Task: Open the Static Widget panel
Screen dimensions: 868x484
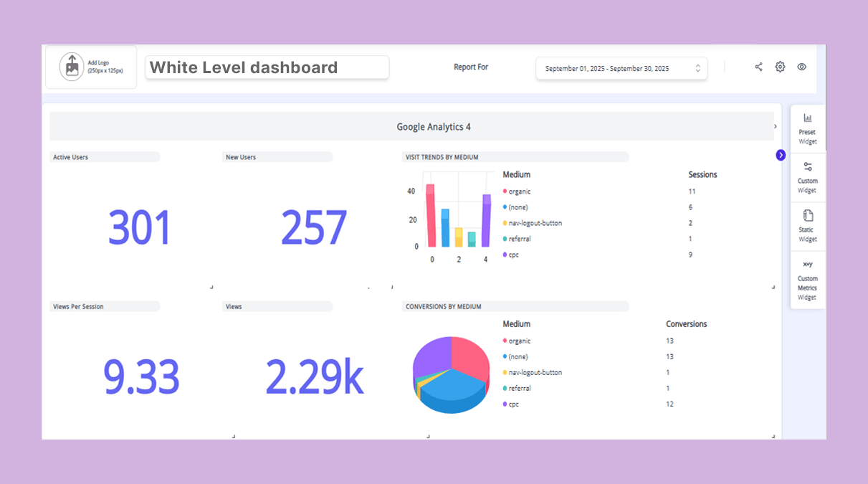Action: pyautogui.click(x=807, y=226)
